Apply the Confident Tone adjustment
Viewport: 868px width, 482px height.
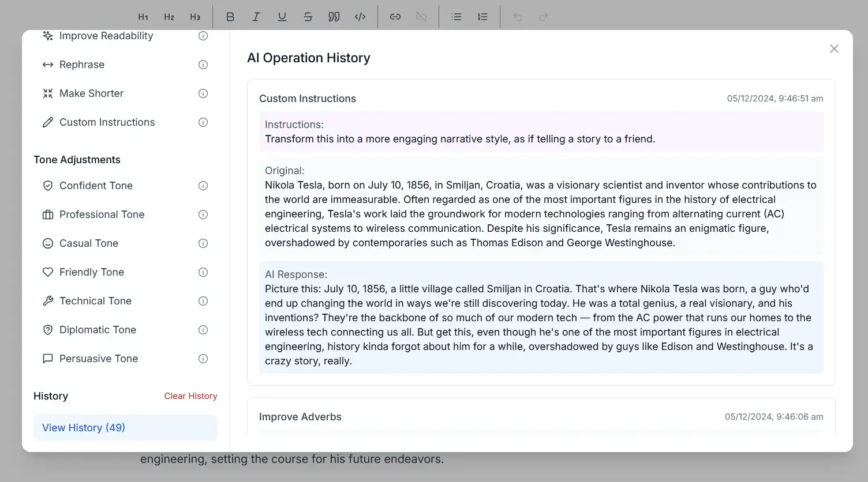click(96, 186)
